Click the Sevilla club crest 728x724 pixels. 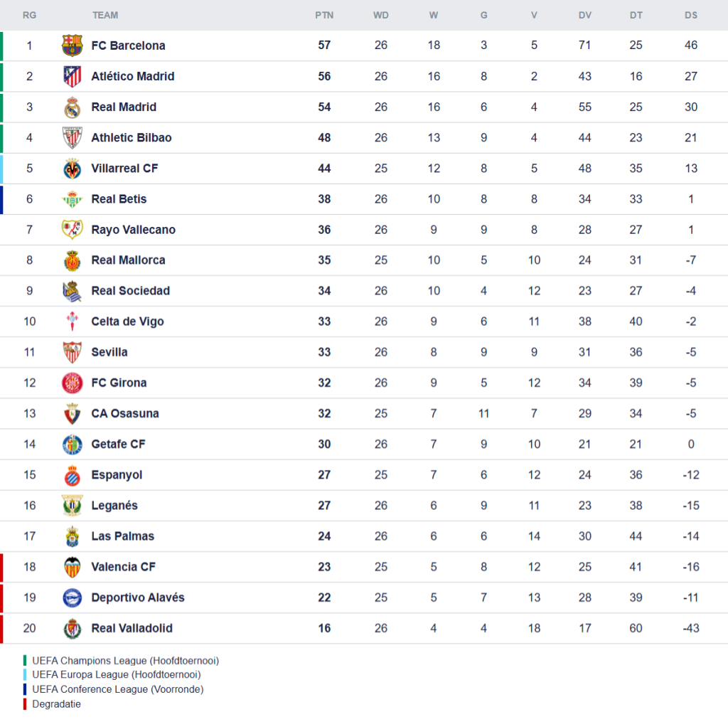click(72, 352)
